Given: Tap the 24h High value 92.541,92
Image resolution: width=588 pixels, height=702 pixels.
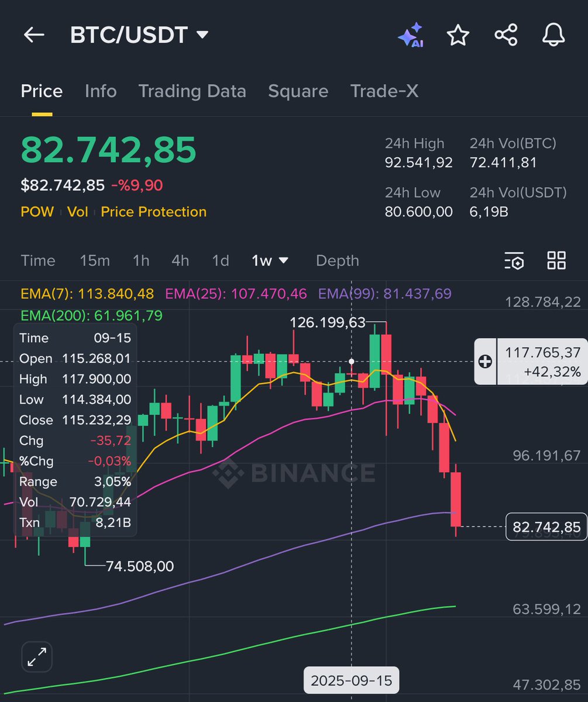Looking at the screenshot, I should click(419, 163).
